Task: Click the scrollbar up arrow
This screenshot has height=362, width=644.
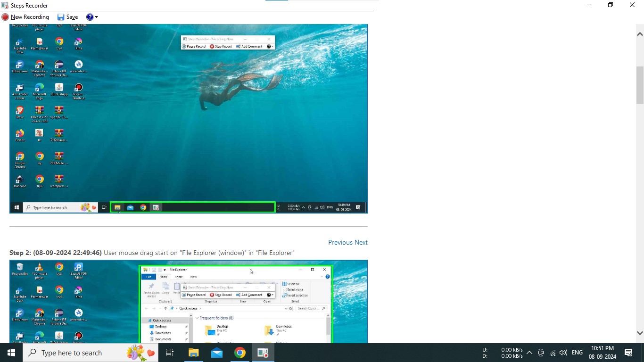Action: (640, 34)
